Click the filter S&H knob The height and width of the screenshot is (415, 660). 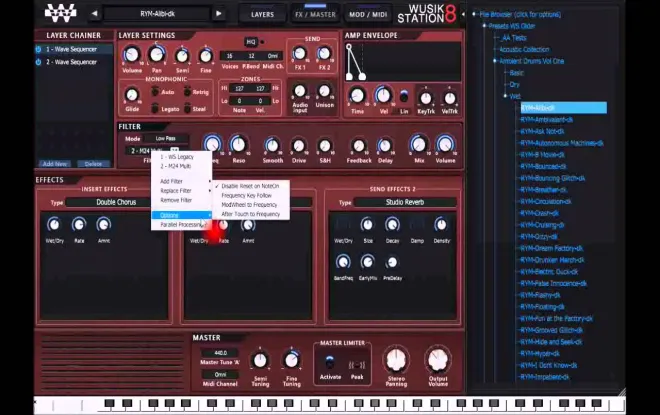pyautogui.click(x=325, y=146)
